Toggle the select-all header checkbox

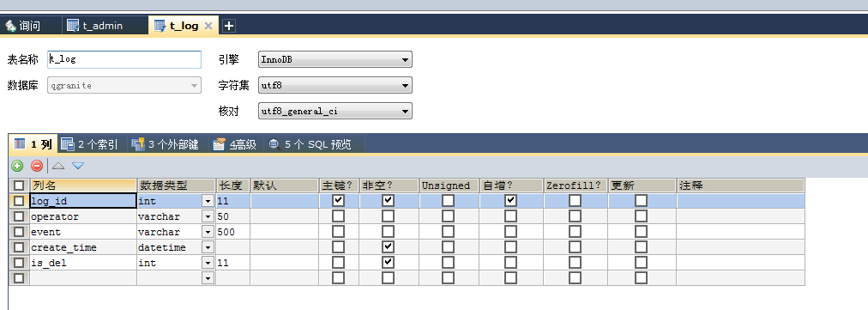coord(19,185)
